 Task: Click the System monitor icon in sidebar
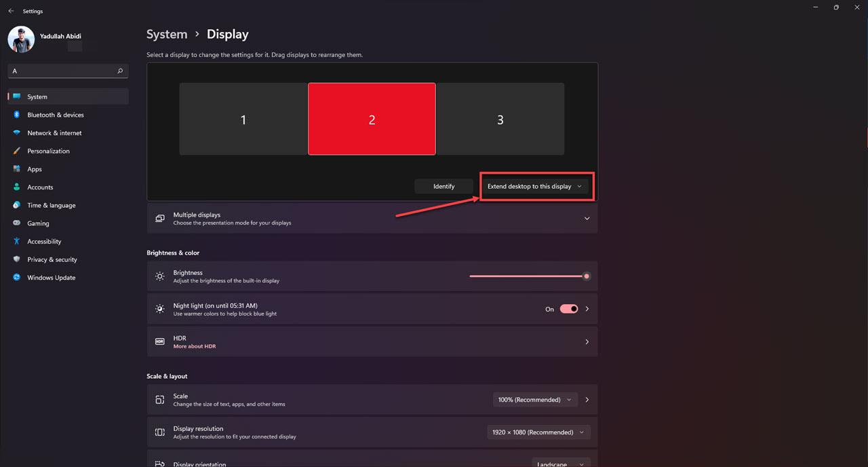(x=17, y=96)
